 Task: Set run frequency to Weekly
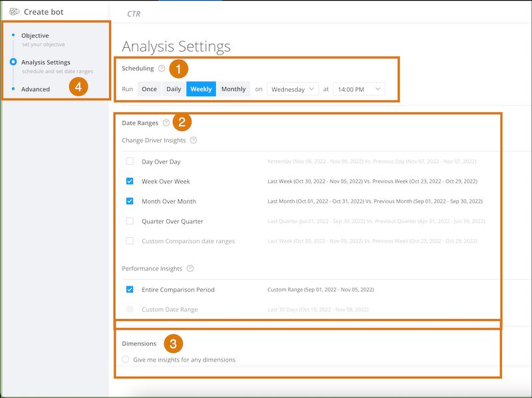(x=201, y=89)
